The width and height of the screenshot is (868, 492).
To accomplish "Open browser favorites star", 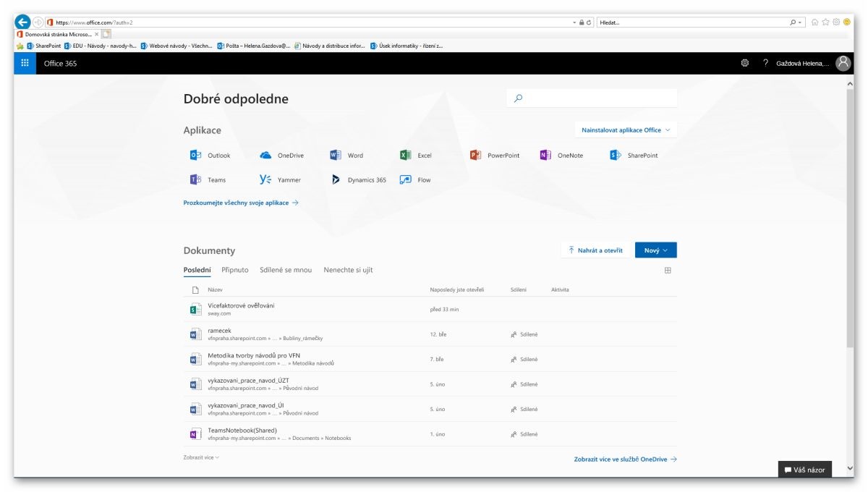I will (825, 22).
